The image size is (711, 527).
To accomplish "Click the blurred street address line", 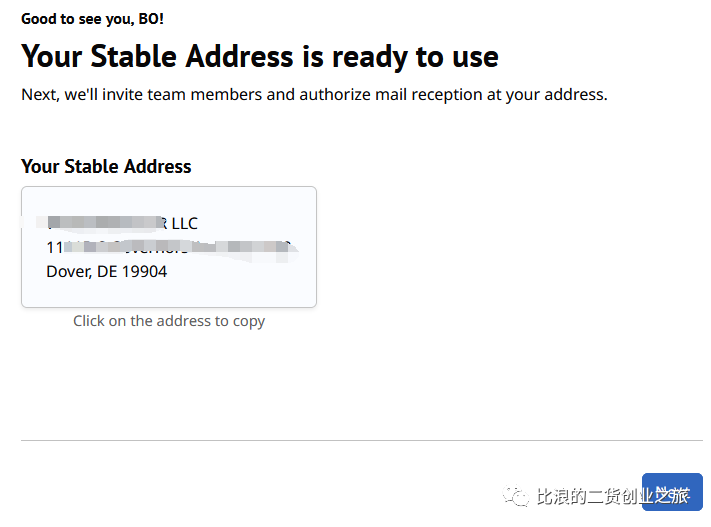I will pyautogui.click(x=171, y=248).
